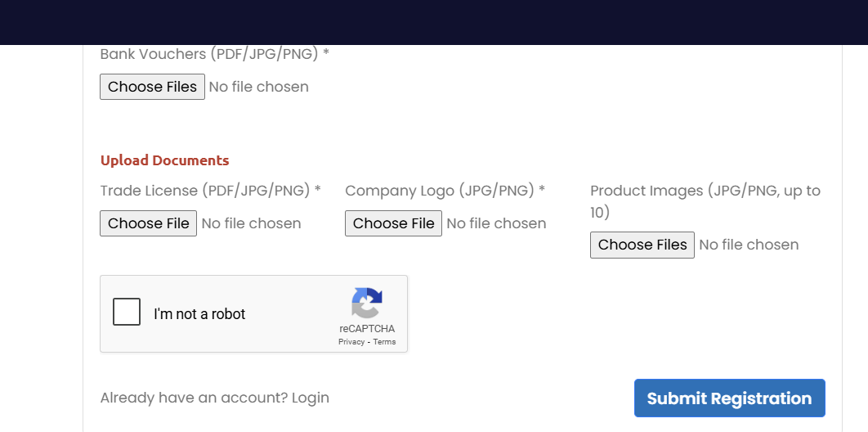
Task: Submit Registration form
Action: coord(730,398)
